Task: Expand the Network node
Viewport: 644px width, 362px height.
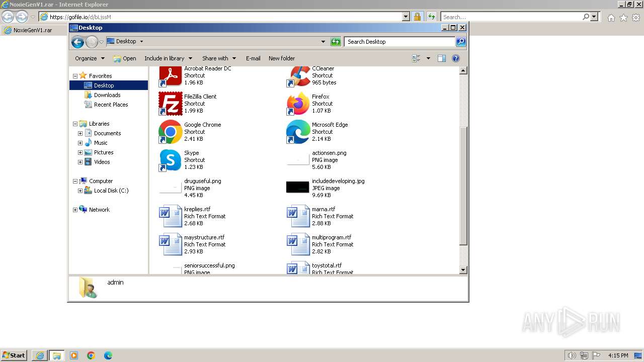Action: click(x=75, y=210)
